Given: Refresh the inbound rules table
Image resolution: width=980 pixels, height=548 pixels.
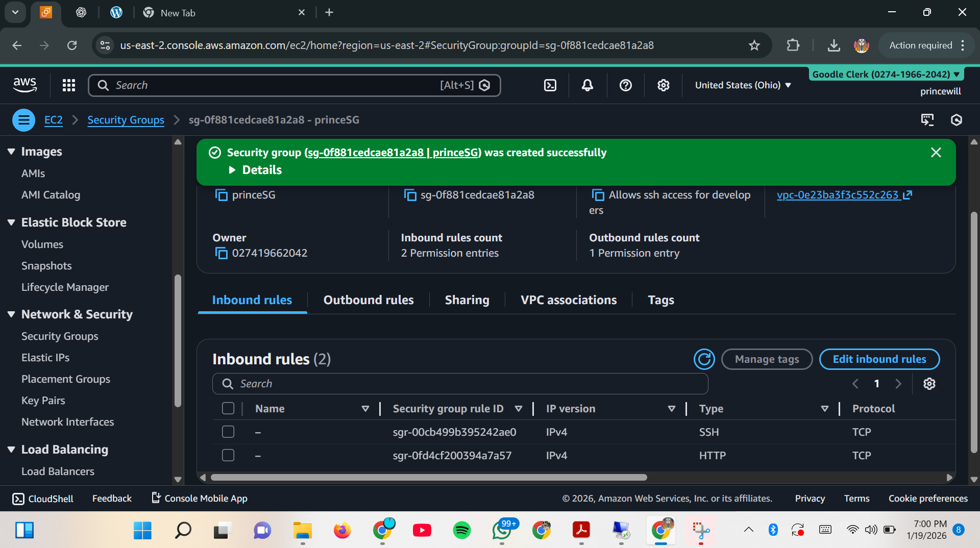Looking at the screenshot, I should 704,359.
